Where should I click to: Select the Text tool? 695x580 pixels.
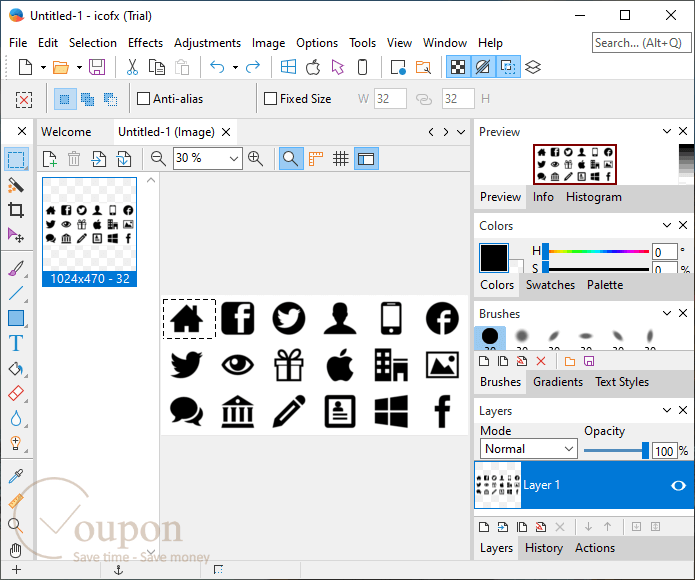click(16, 343)
